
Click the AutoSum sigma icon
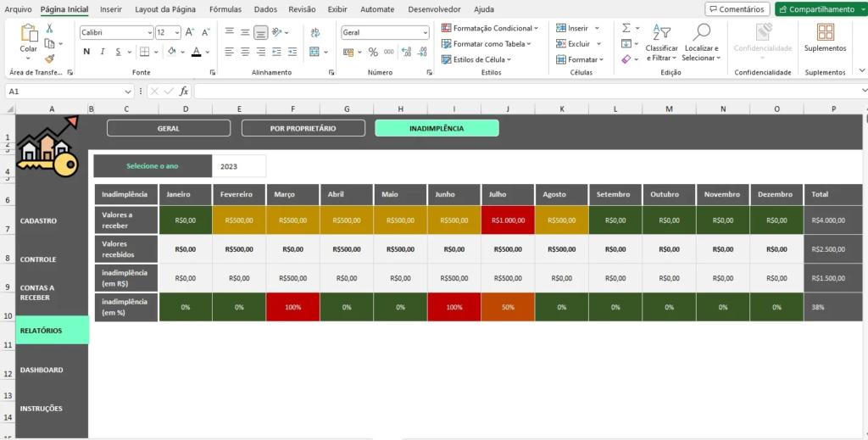point(626,28)
